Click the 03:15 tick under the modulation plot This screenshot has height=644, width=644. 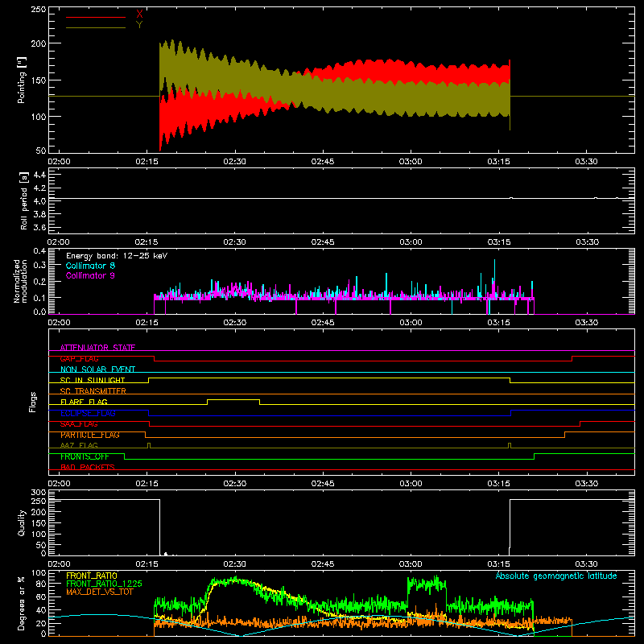coord(498,323)
